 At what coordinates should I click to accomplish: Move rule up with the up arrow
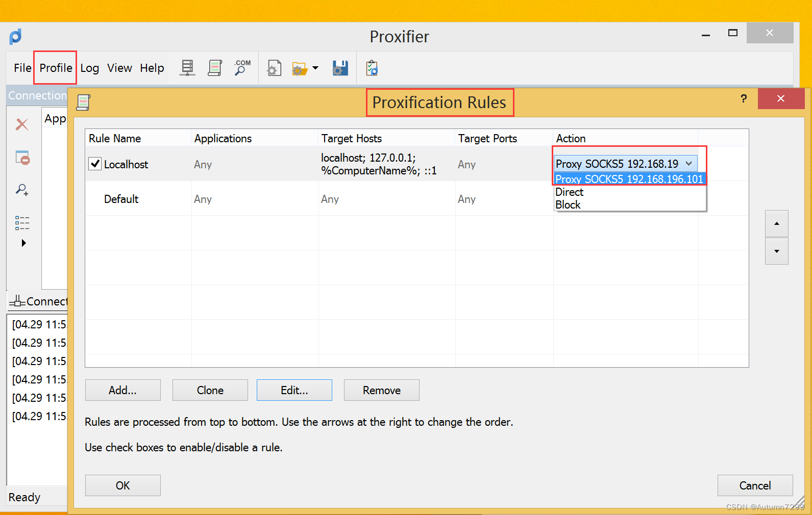[777, 223]
